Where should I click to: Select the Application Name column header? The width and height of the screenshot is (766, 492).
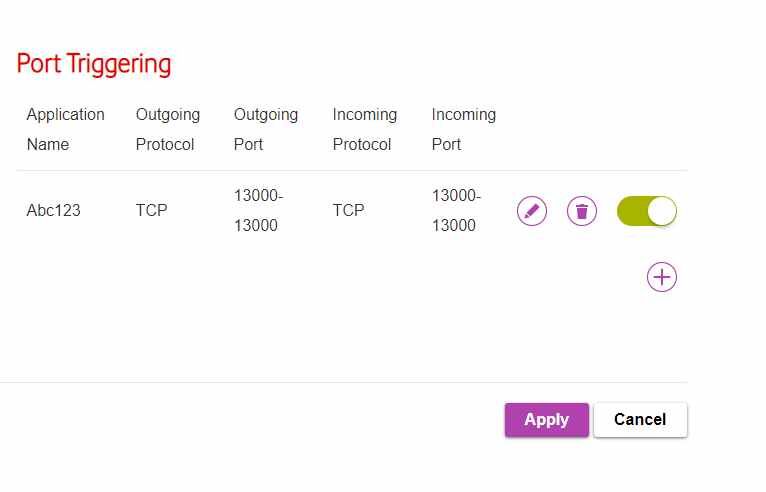65,129
